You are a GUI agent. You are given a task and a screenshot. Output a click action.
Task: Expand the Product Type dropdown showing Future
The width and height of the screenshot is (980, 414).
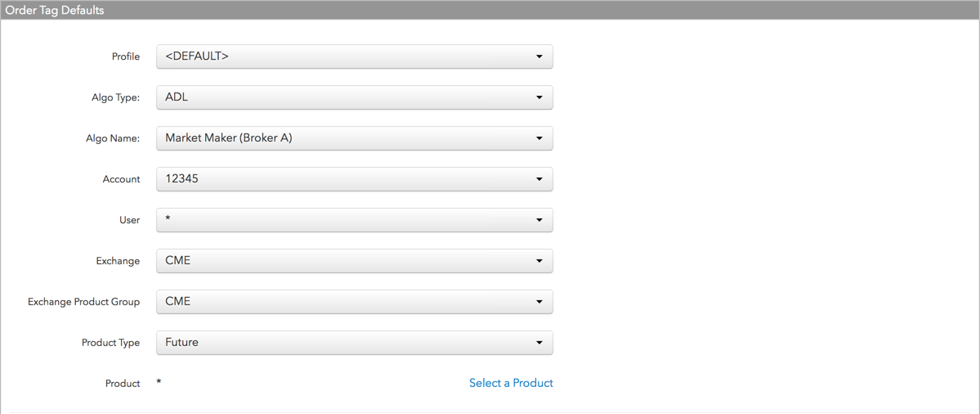point(355,343)
